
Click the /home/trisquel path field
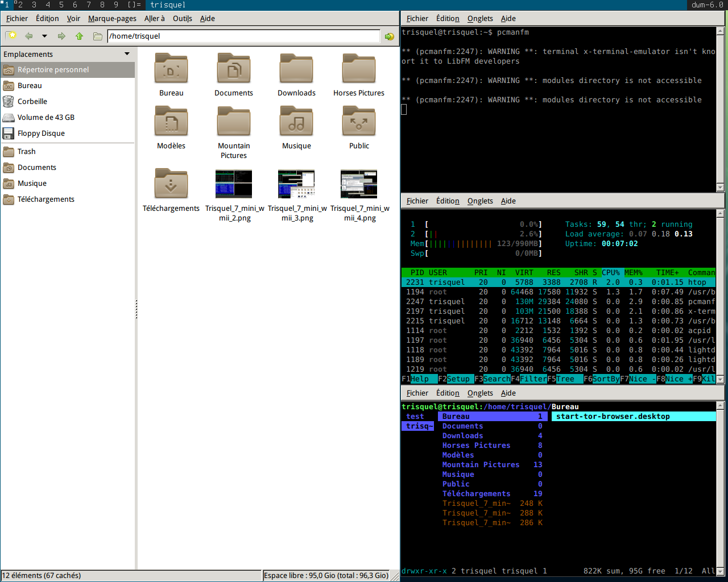click(243, 36)
